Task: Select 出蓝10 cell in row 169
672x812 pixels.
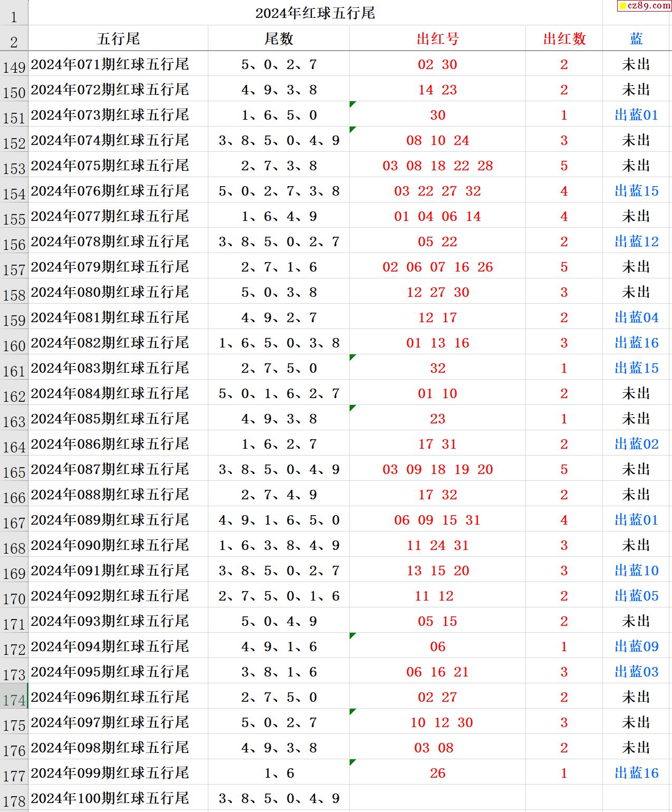Action: coord(636,570)
